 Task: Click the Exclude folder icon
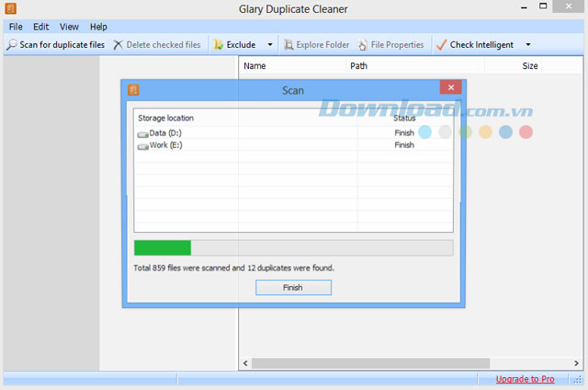218,45
